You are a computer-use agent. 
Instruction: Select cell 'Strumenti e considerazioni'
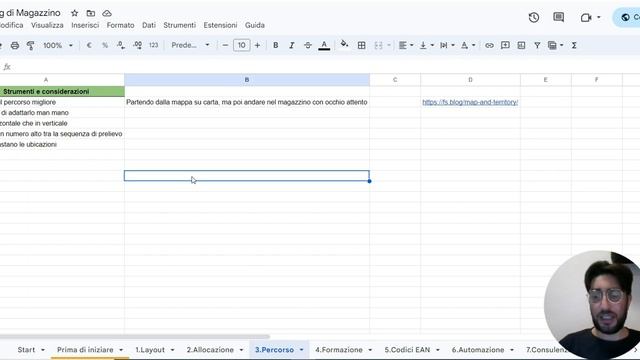(x=62, y=91)
